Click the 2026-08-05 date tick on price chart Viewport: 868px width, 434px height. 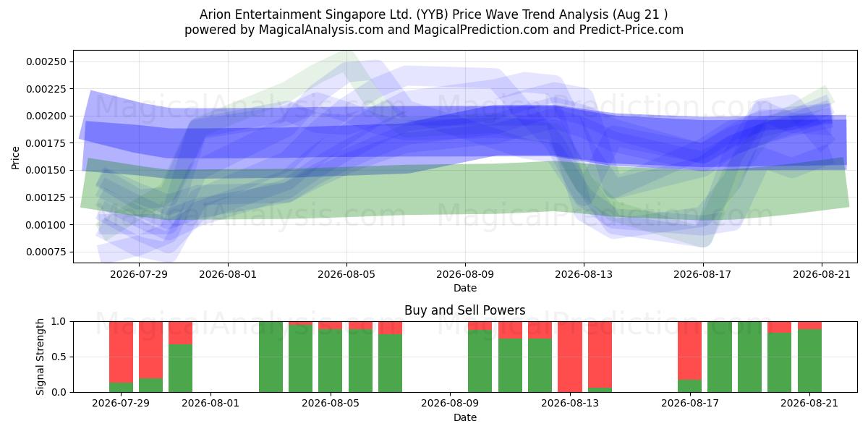coord(346,273)
